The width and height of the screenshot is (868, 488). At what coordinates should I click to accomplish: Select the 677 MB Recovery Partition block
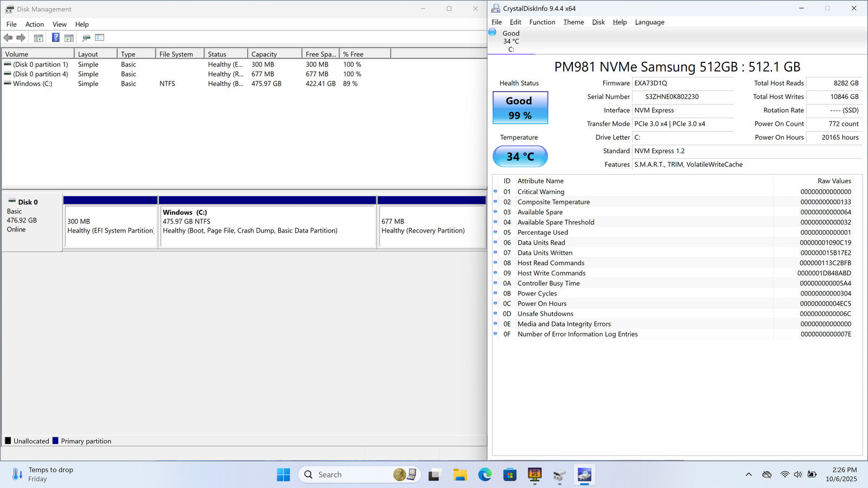(431, 227)
